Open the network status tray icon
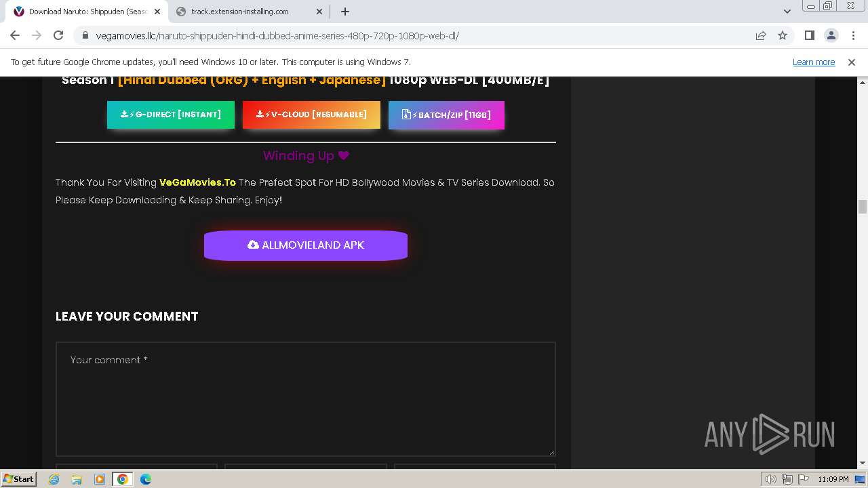The height and width of the screenshot is (488, 868). point(787,479)
